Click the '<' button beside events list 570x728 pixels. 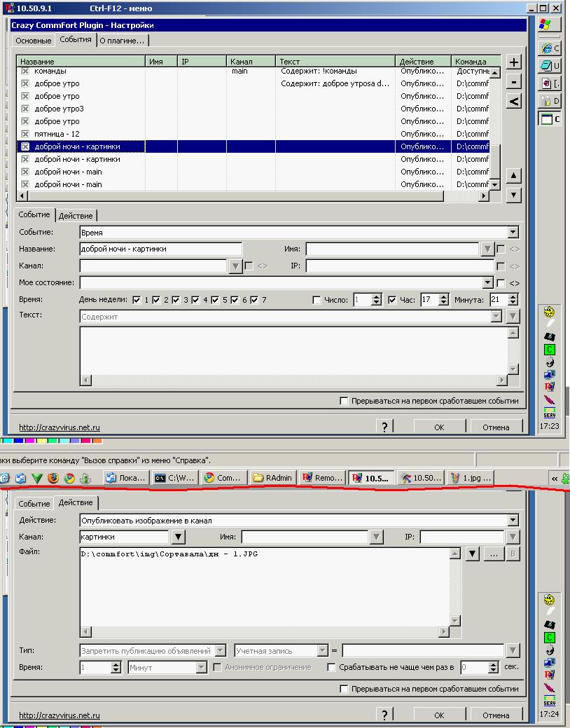(x=514, y=101)
